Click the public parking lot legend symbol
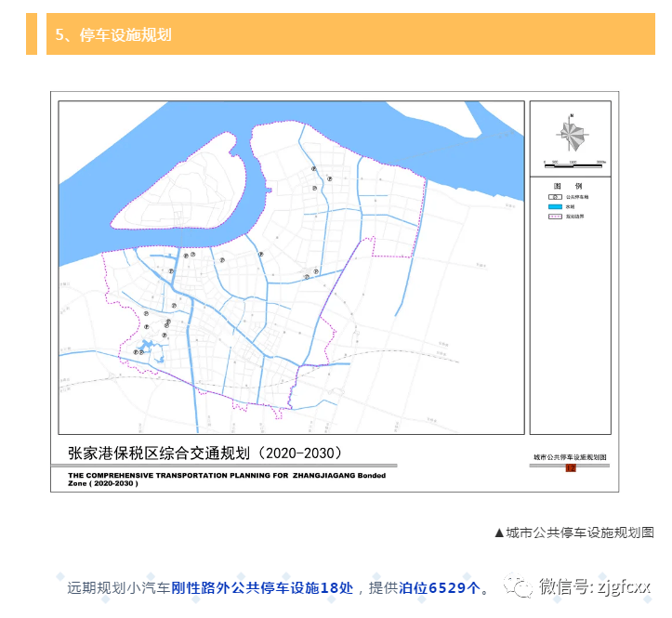 click(555, 197)
